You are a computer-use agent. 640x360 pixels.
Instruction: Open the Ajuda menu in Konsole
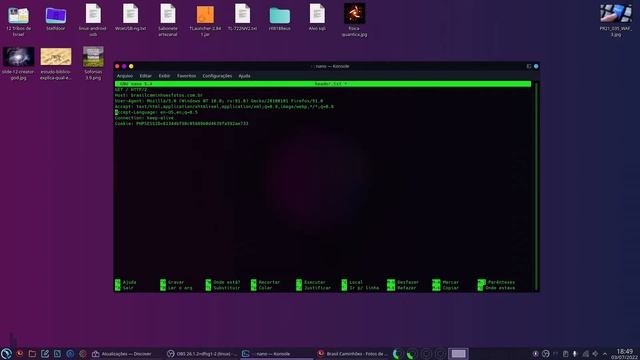(244, 76)
